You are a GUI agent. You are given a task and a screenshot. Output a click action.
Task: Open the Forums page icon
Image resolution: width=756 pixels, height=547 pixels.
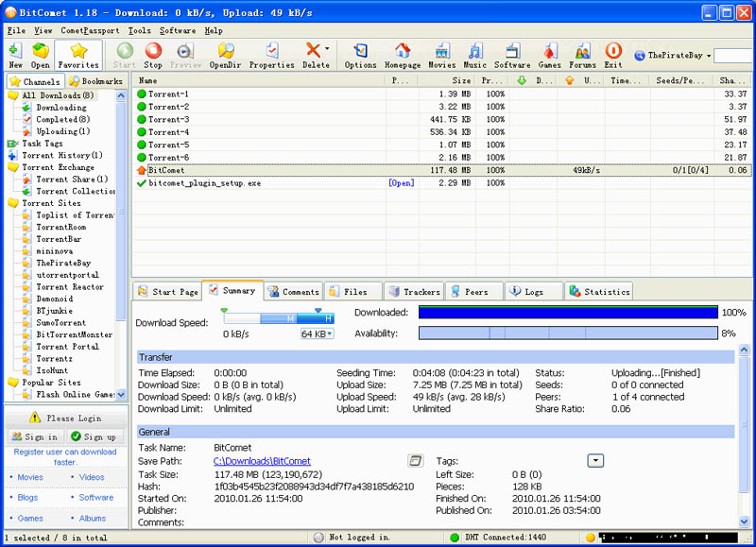[x=585, y=55]
